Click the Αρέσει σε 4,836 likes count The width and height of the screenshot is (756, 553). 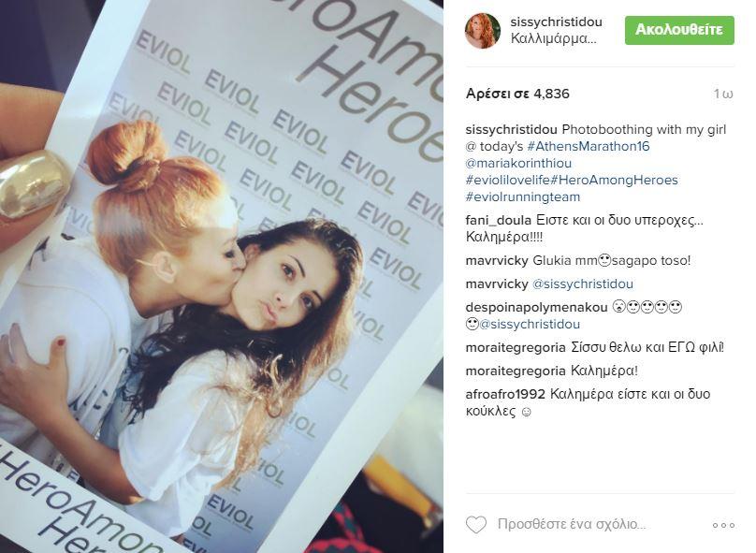coord(517,94)
